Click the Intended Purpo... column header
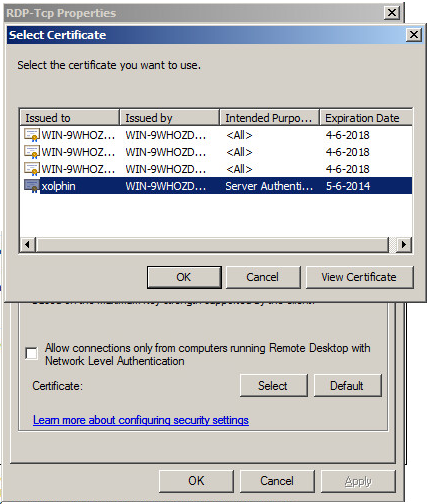 [x=269, y=118]
